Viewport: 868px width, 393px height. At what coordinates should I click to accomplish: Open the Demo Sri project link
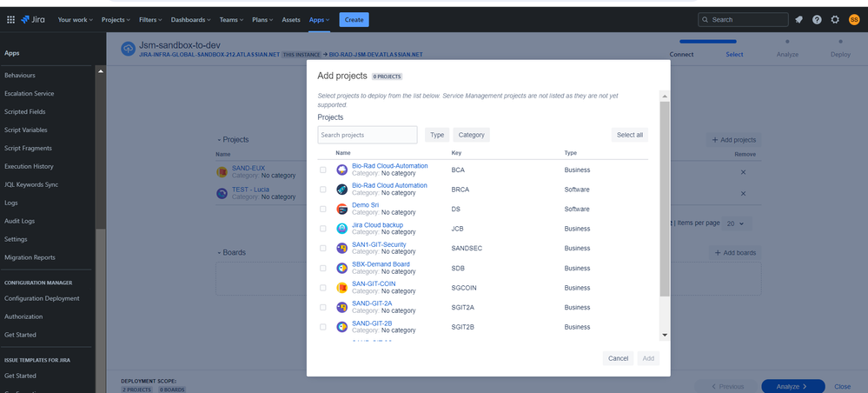tap(365, 205)
